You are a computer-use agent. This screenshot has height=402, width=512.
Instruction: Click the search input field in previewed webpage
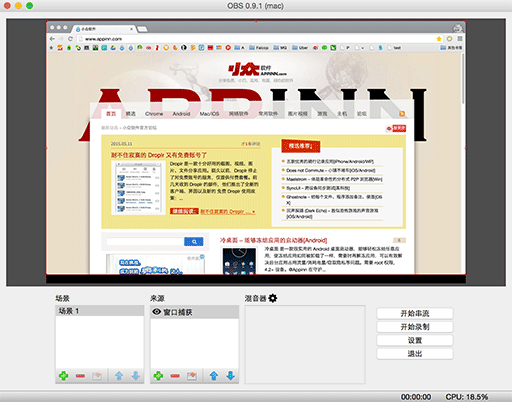(145, 241)
